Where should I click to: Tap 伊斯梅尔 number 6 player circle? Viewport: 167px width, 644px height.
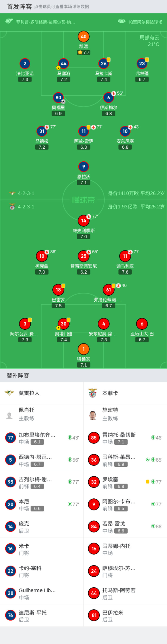pos(108,97)
